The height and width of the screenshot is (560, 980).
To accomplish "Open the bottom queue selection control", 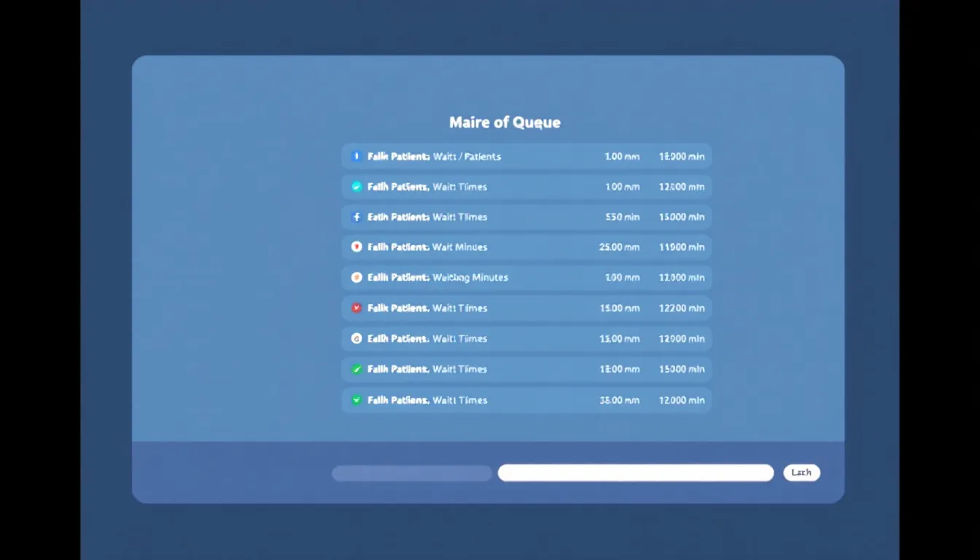I will pos(801,472).
